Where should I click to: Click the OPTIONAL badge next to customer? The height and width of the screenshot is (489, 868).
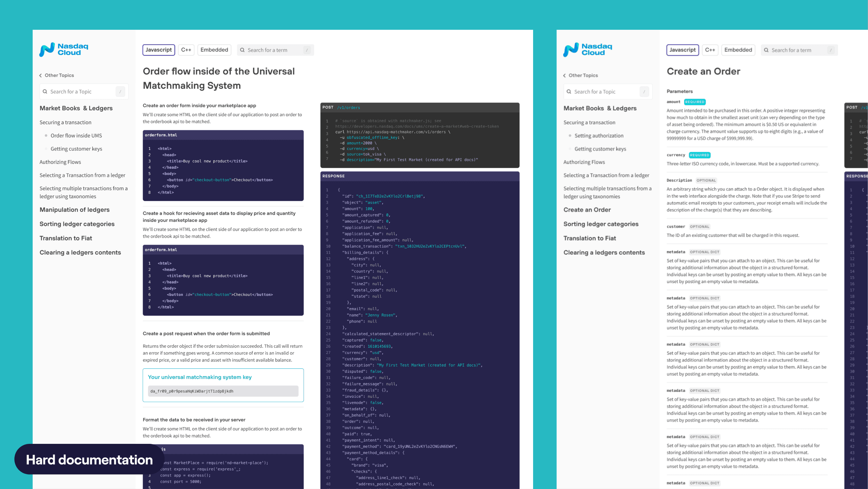[x=699, y=226]
